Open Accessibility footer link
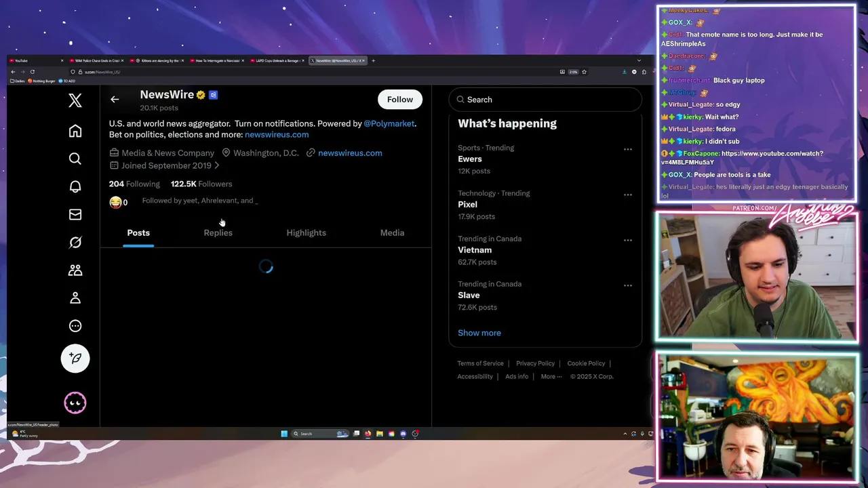 pos(475,376)
